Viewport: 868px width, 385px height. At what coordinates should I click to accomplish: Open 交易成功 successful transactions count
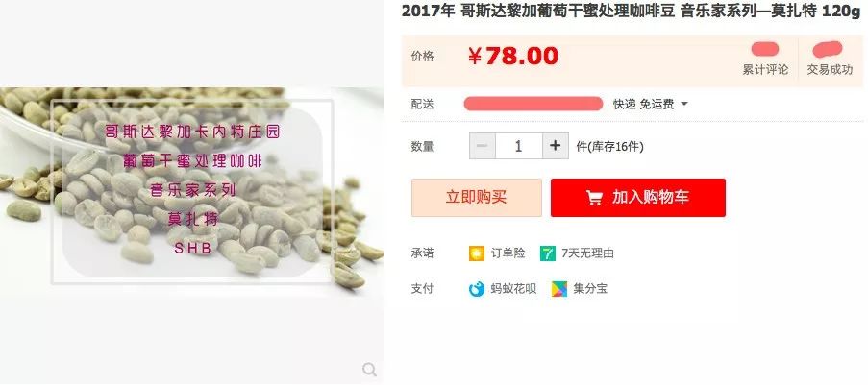click(830, 60)
